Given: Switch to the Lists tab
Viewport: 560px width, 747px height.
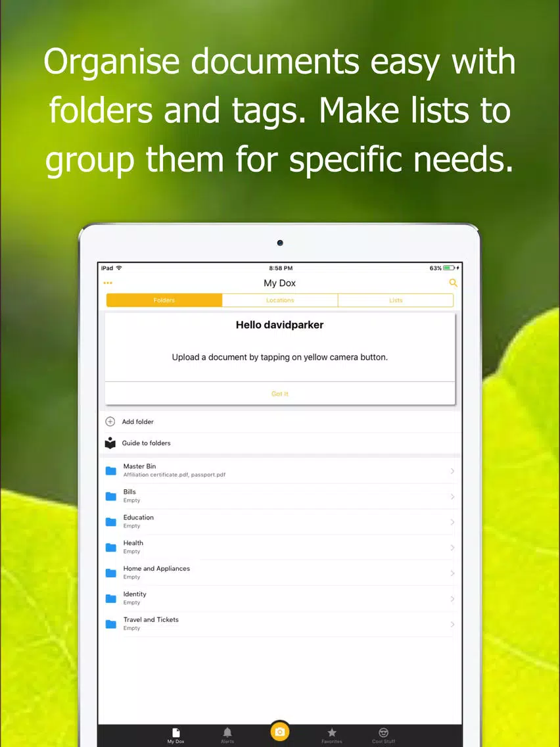Looking at the screenshot, I should [396, 300].
